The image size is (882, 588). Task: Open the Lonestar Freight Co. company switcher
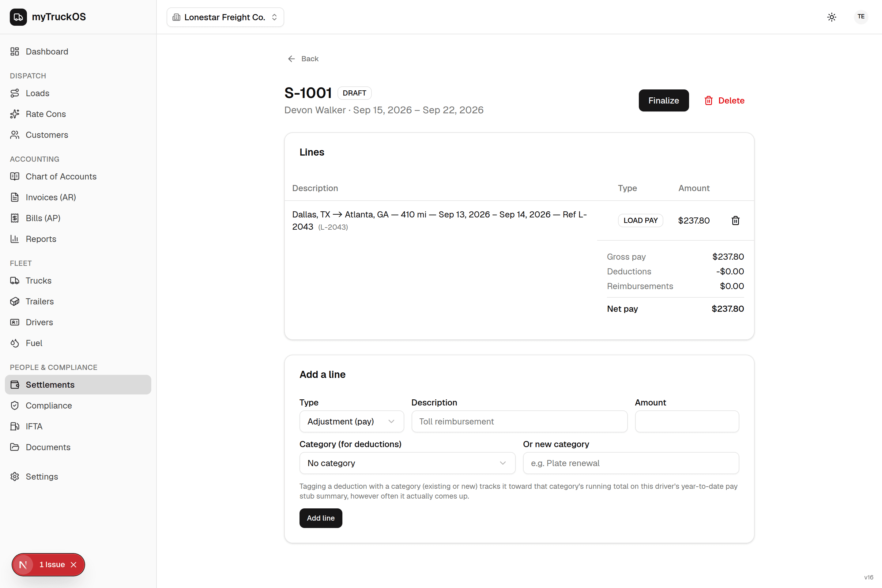point(225,17)
